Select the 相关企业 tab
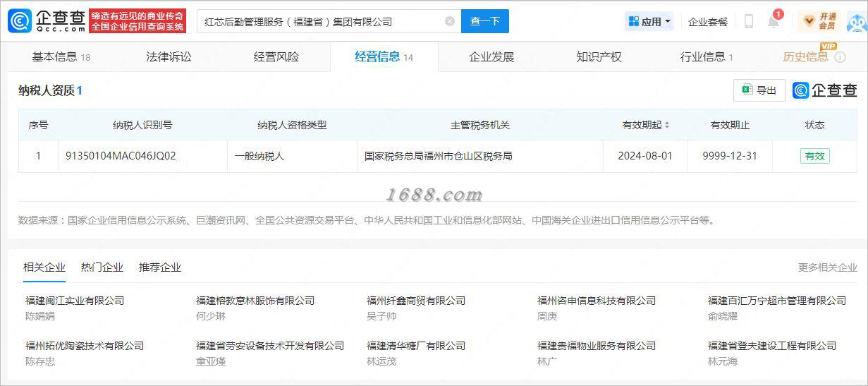Image resolution: width=868 pixels, height=386 pixels. point(44,267)
